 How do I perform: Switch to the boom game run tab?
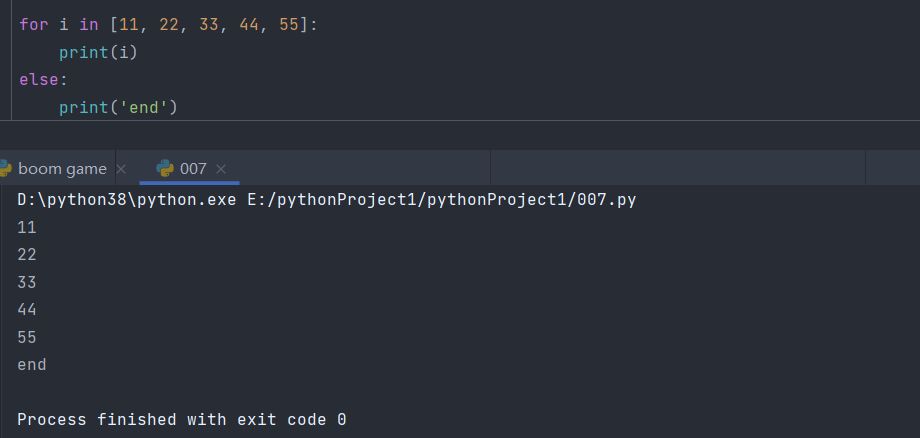[61, 169]
